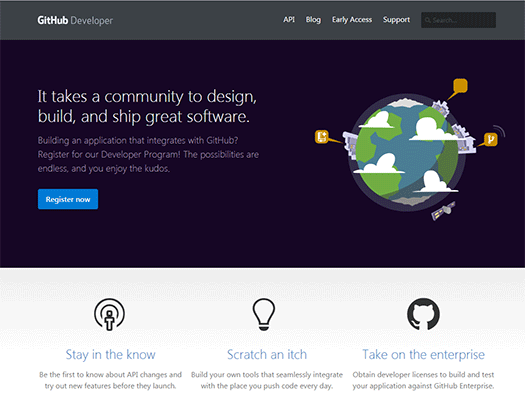The width and height of the screenshot is (525, 408).
Task: Go to Early Access page
Action: 352,20
